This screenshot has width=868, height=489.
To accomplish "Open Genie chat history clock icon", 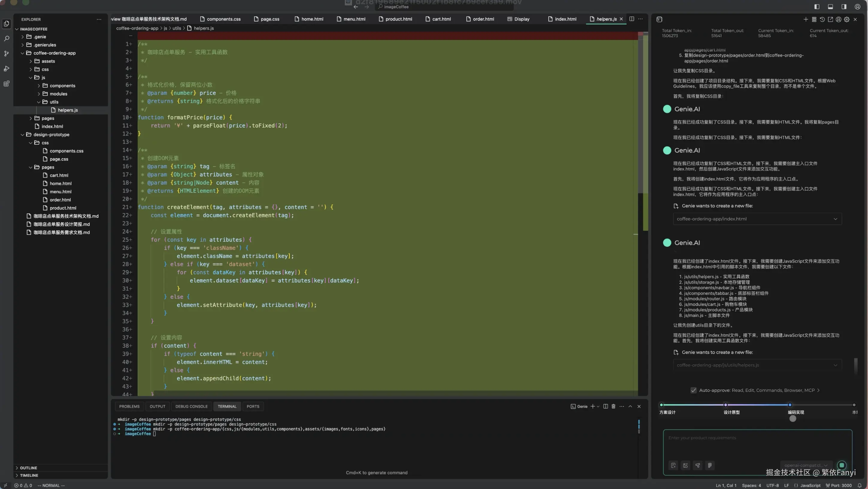I will 822,19.
